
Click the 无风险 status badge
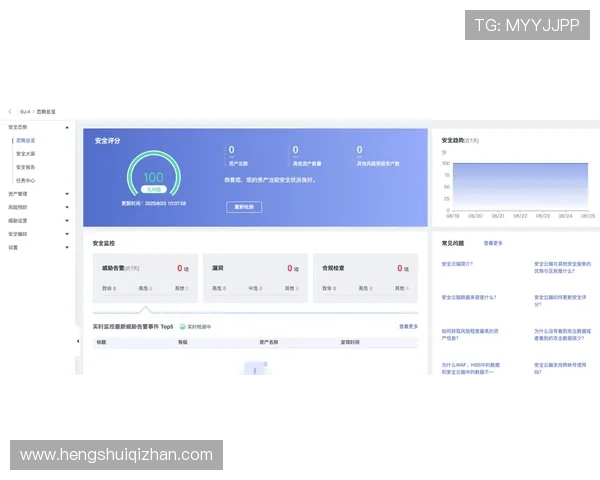click(x=154, y=189)
